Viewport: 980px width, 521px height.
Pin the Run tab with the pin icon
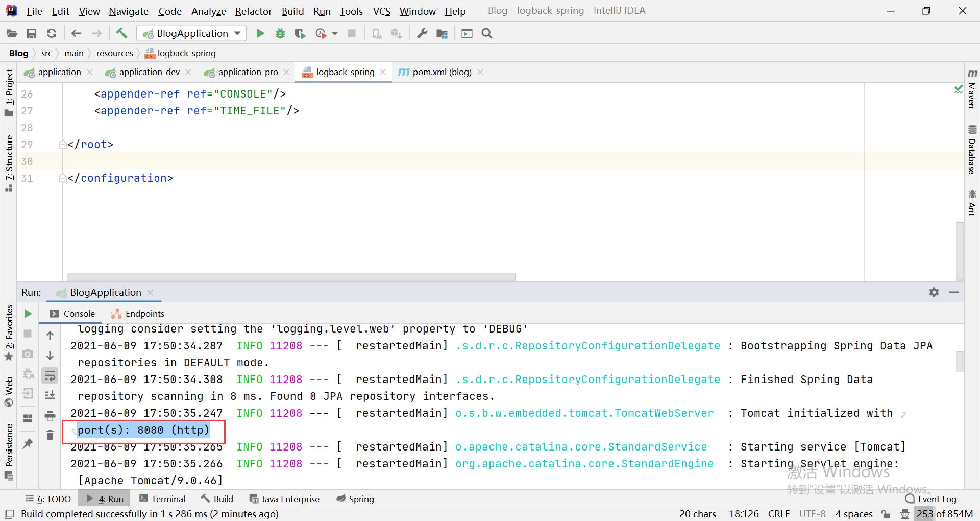28,443
